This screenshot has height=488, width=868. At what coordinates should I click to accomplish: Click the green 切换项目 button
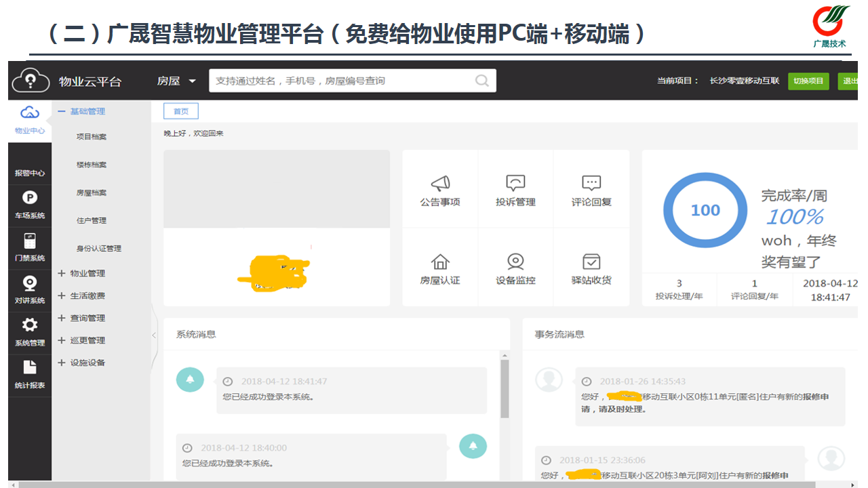click(808, 81)
